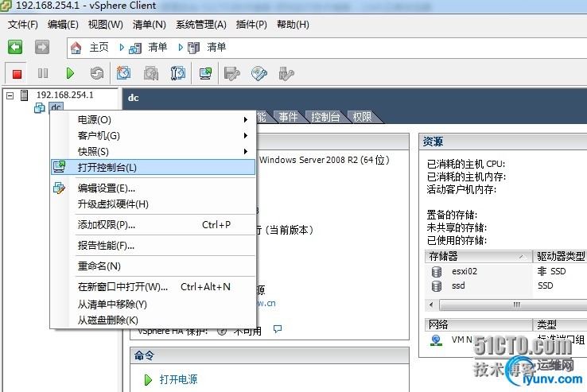587x392 pixels.
Task: Open the 视图(W) menu
Action: point(105,25)
